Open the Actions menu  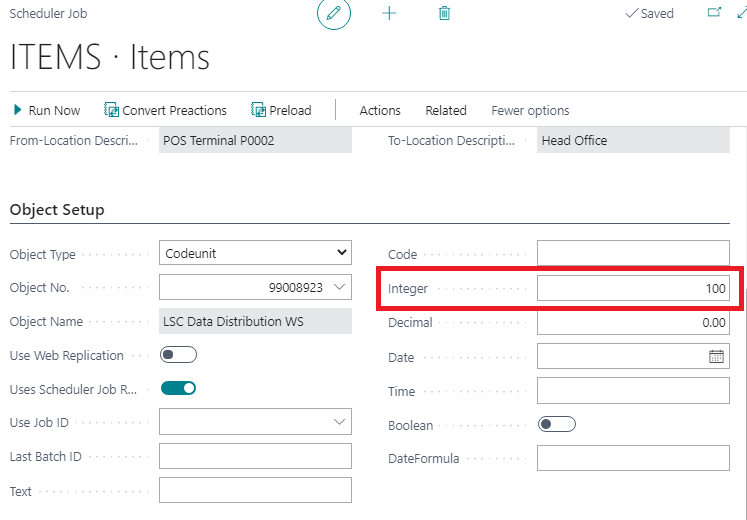click(x=380, y=110)
